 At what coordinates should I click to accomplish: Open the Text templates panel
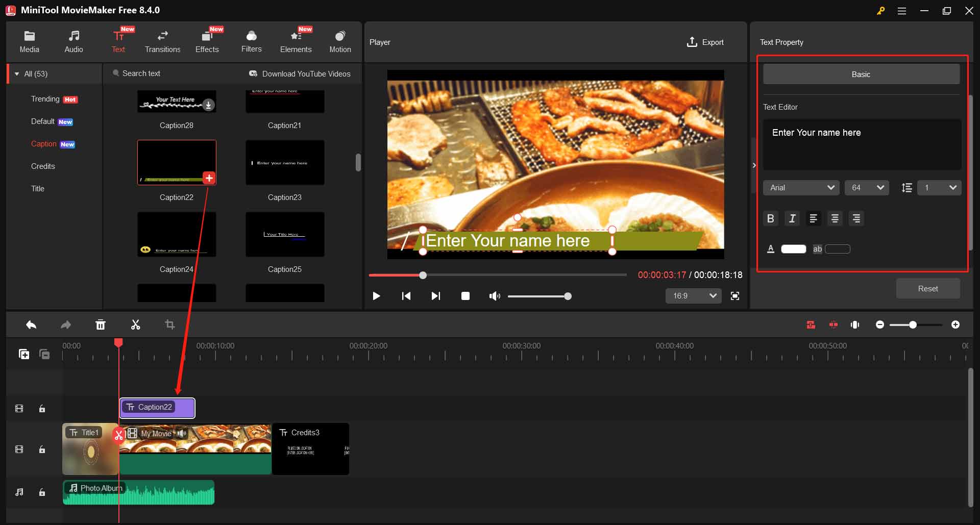[x=118, y=41]
